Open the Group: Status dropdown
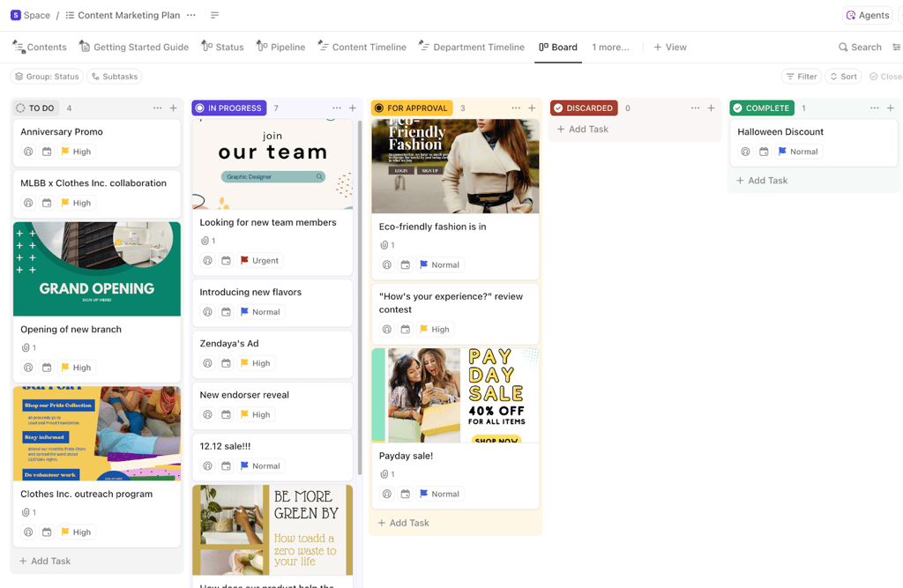Screen dimensions: 903x588 (x=47, y=77)
